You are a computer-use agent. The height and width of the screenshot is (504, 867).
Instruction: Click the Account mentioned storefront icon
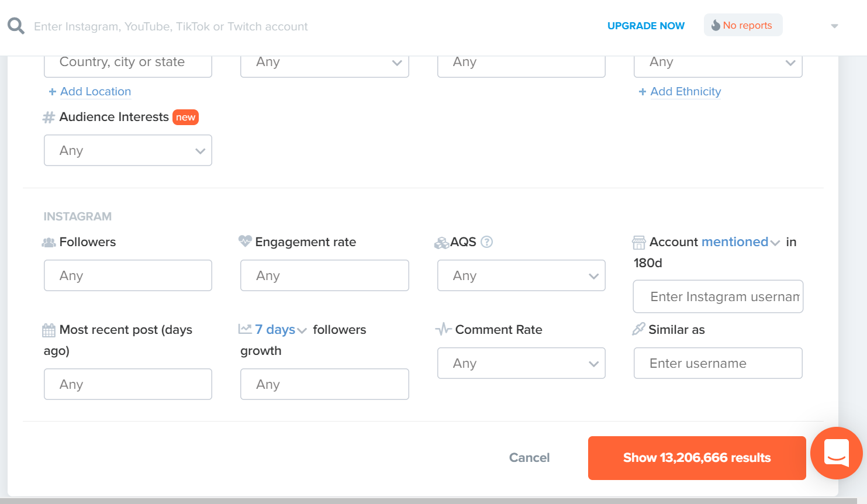640,241
